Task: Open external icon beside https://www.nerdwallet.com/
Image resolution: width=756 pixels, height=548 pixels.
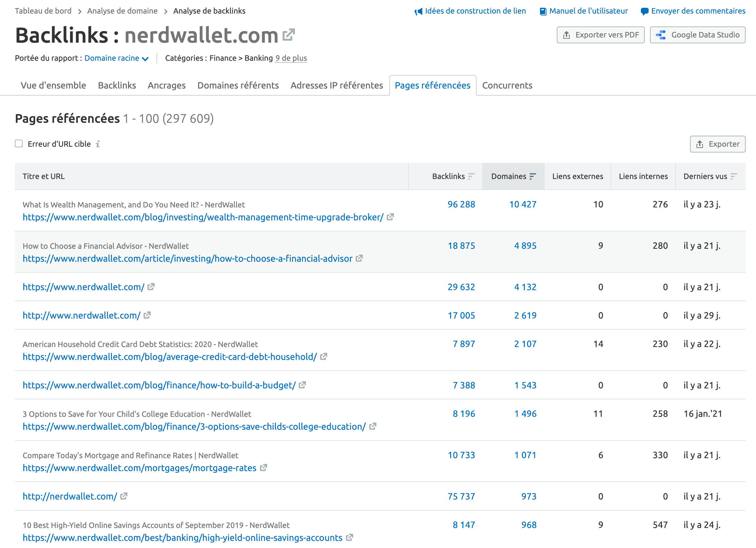Action: (x=151, y=287)
